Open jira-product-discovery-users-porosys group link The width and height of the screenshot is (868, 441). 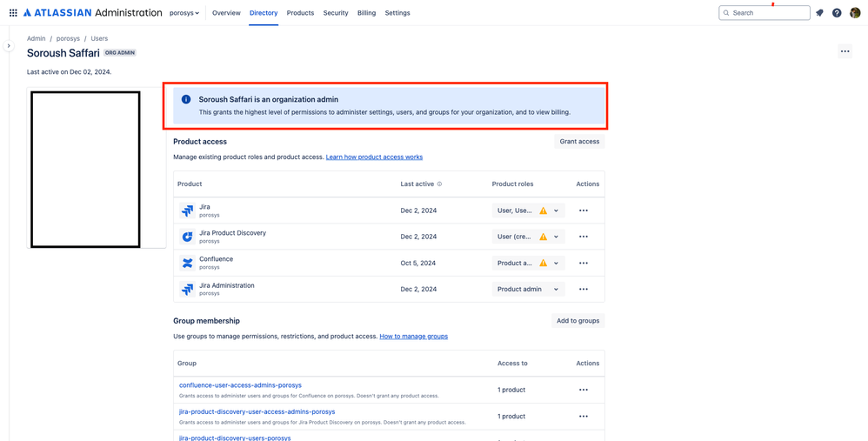235,438
